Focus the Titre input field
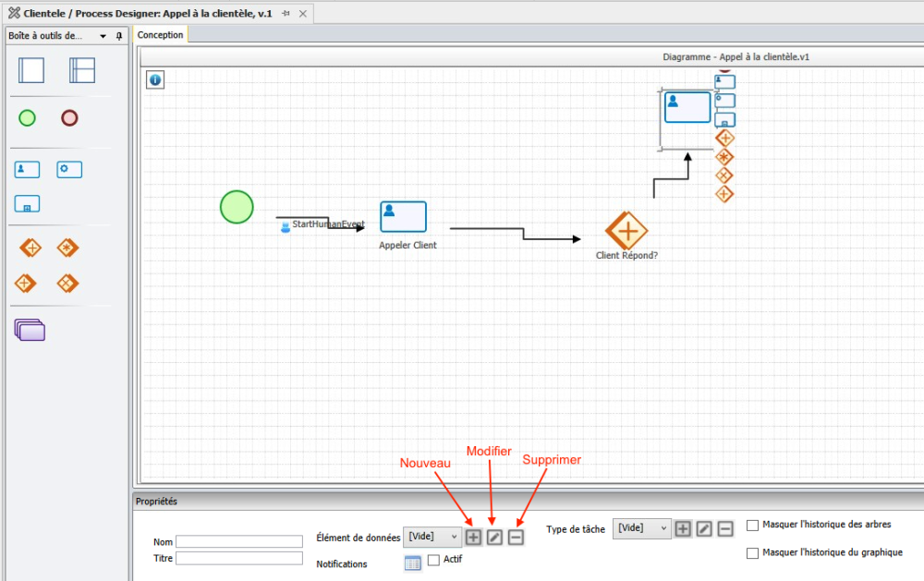 tap(239, 558)
